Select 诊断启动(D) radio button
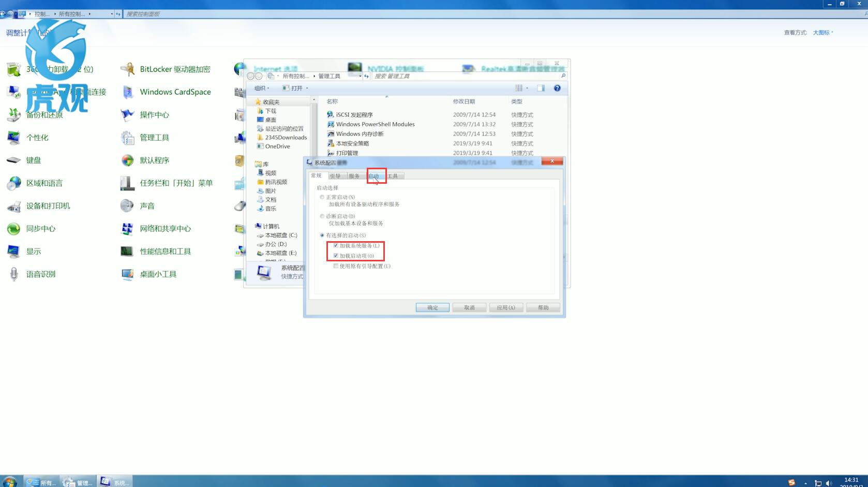Image resolution: width=868 pixels, height=487 pixels. (x=322, y=216)
